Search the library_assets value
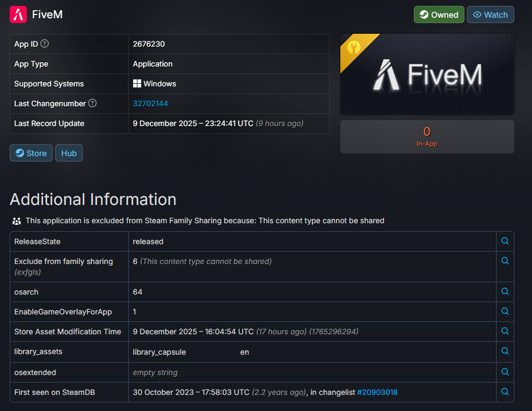532x411 pixels. point(505,351)
